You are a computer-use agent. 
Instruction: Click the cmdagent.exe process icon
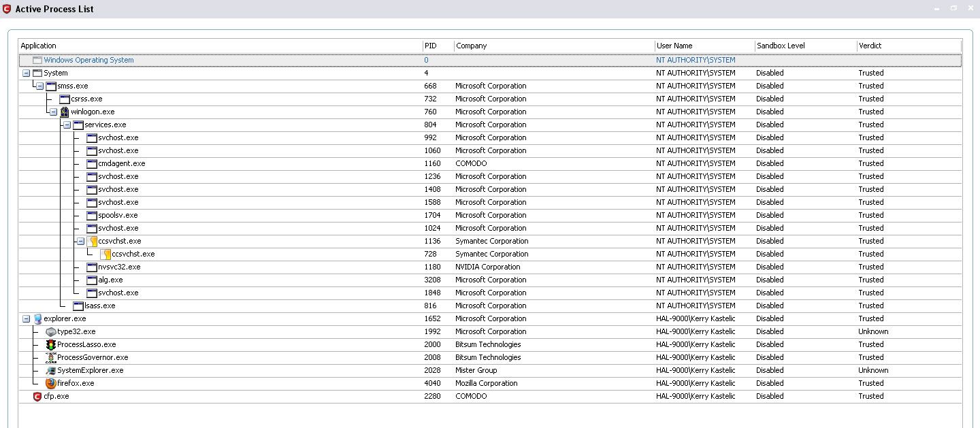click(92, 163)
